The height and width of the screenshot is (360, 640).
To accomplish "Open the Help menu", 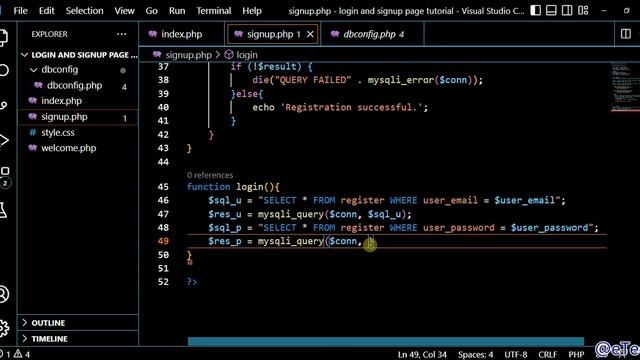I will (x=252, y=11).
